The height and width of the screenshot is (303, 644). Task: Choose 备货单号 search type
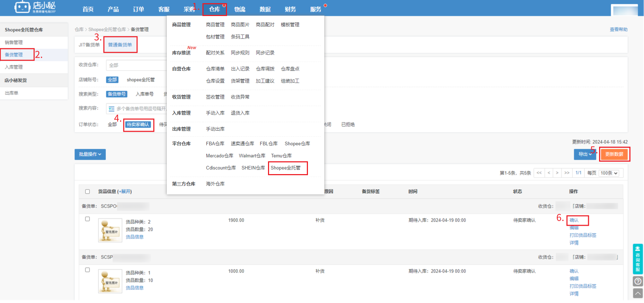117,94
